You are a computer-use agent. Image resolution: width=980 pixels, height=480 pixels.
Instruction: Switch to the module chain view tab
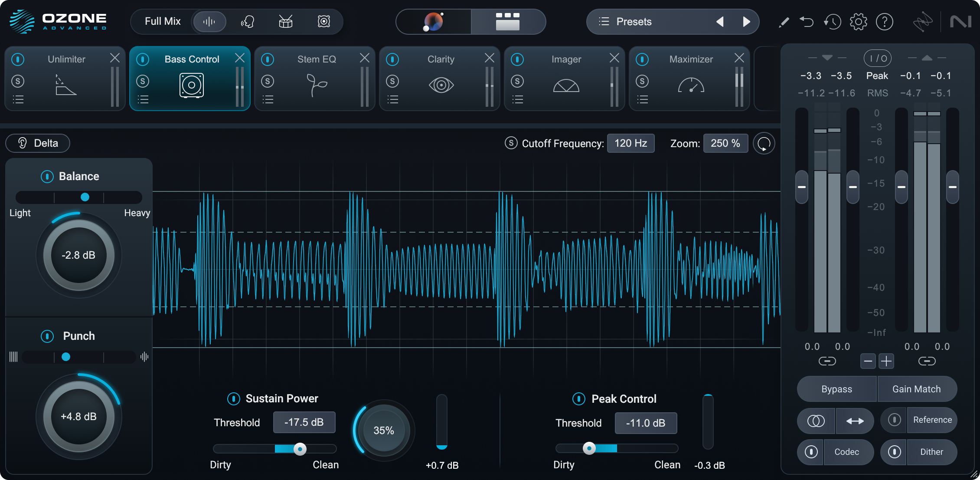click(508, 22)
